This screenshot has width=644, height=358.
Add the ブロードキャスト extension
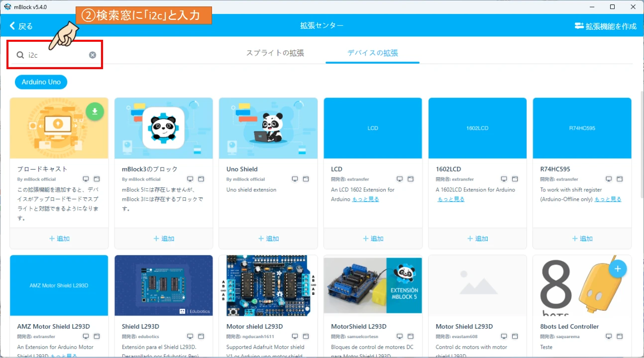(x=59, y=239)
